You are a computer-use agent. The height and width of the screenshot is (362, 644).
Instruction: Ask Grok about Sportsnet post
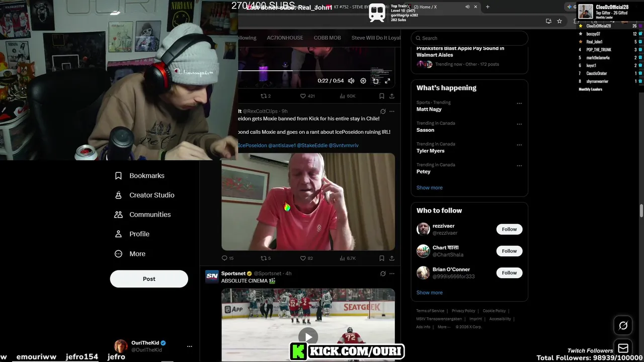[x=383, y=274]
